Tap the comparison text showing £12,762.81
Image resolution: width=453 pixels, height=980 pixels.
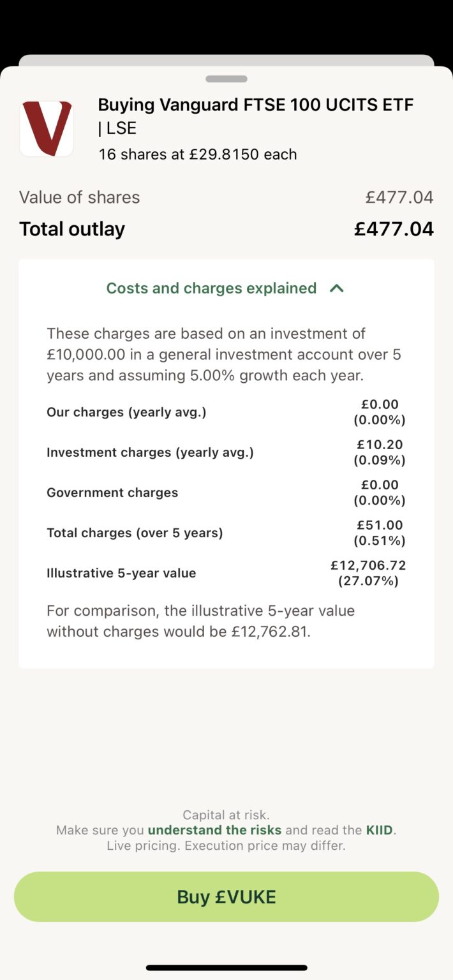pyautogui.click(x=200, y=621)
